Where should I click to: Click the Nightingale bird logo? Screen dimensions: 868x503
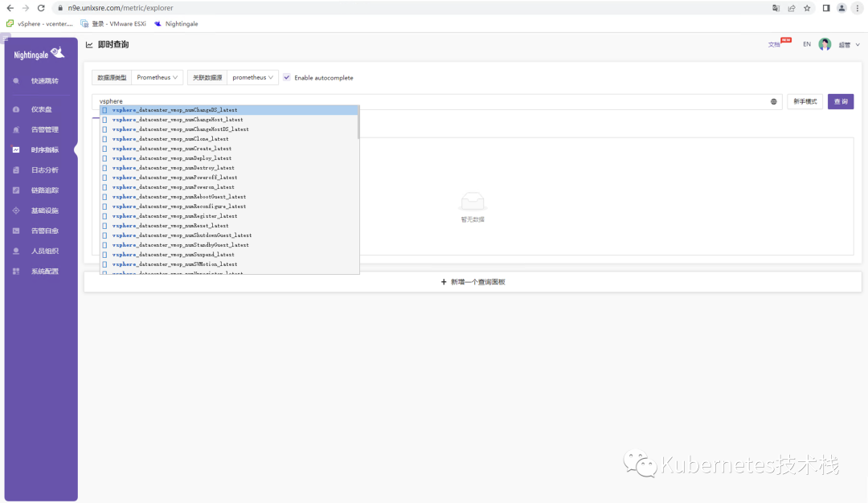tap(58, 52)
